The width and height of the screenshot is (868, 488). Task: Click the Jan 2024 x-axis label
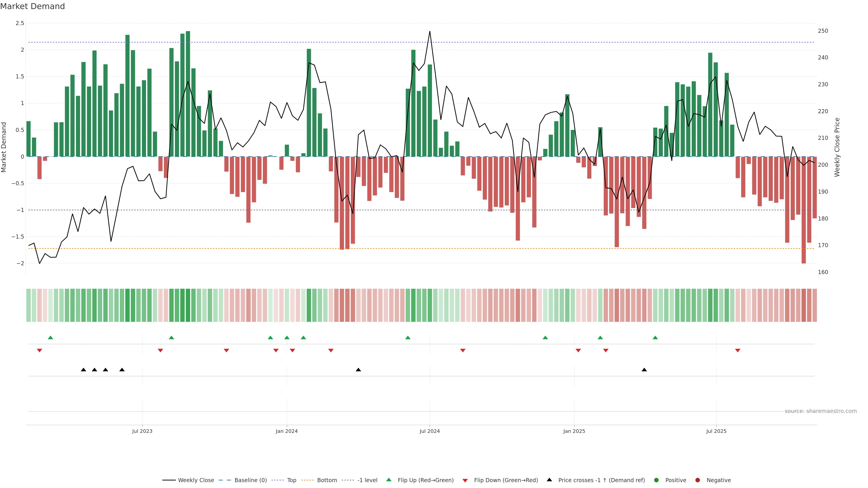tap(287, 431)
